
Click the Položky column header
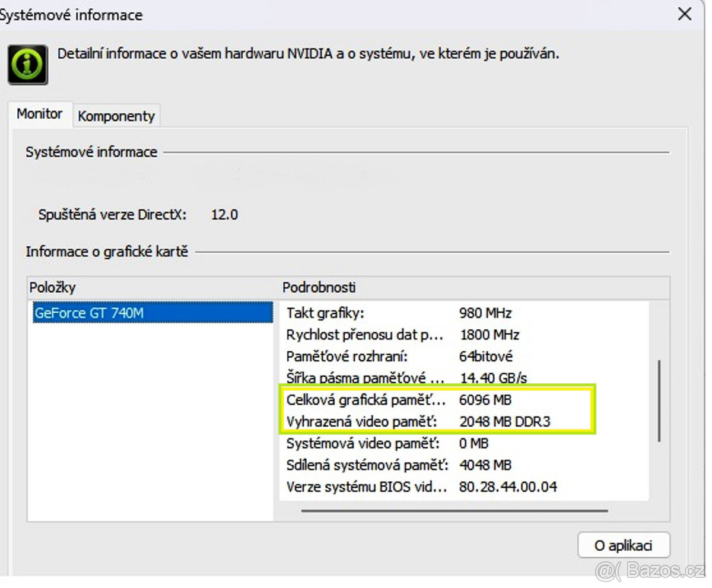(x=52, y=287)
